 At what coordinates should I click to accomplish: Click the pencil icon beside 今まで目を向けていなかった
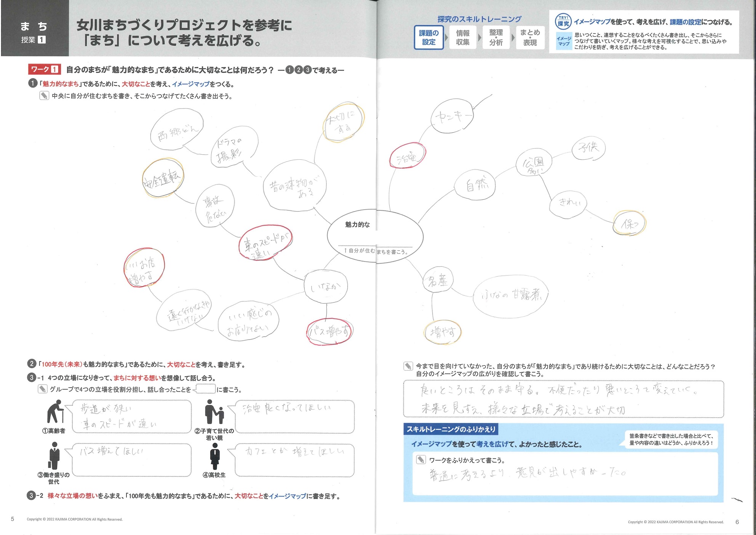408,366
